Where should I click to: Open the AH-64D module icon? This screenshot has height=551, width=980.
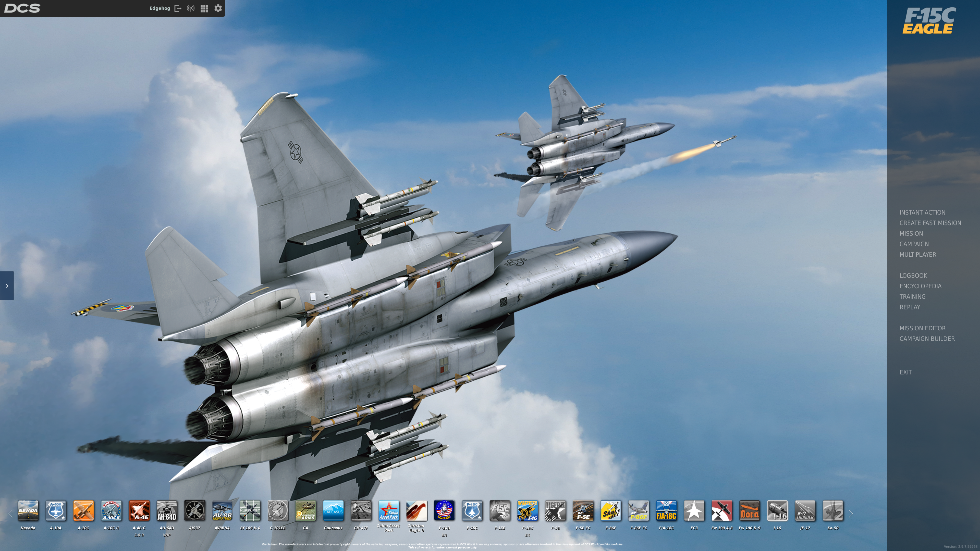(167, 510)
